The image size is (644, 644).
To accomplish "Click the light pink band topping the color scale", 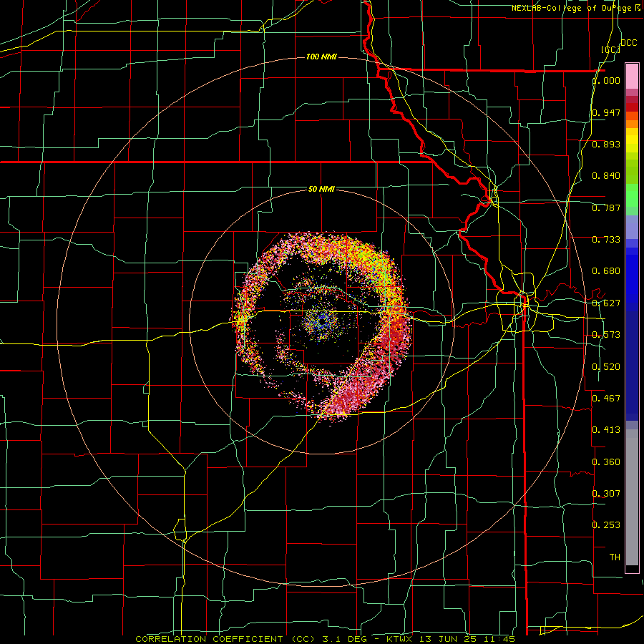I will pos(632,76).
